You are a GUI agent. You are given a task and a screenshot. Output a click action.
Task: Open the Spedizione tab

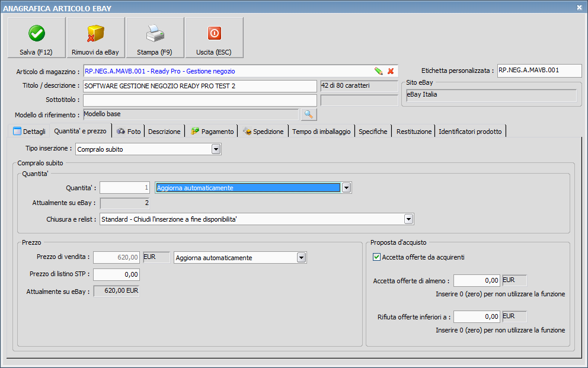[263, 131]
